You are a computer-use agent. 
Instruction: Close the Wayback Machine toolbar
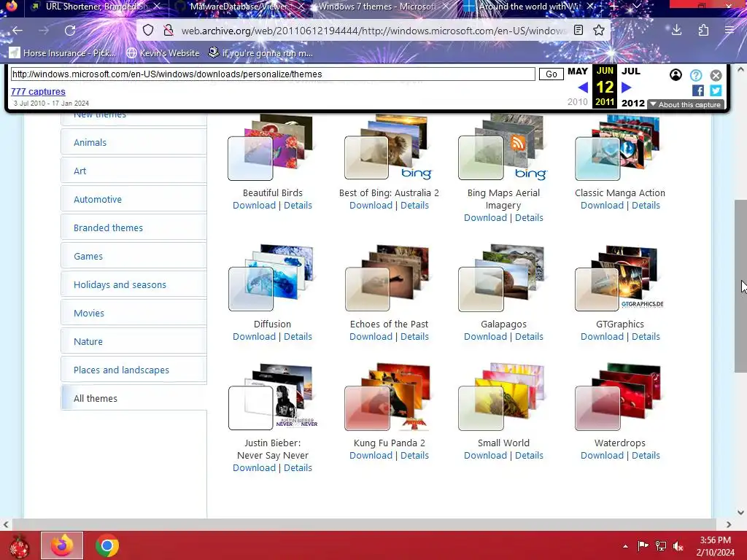coord(716,75)
